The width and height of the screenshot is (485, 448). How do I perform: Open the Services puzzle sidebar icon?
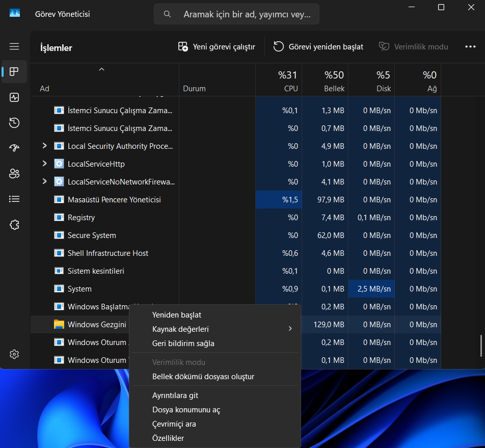coord(14,225)
